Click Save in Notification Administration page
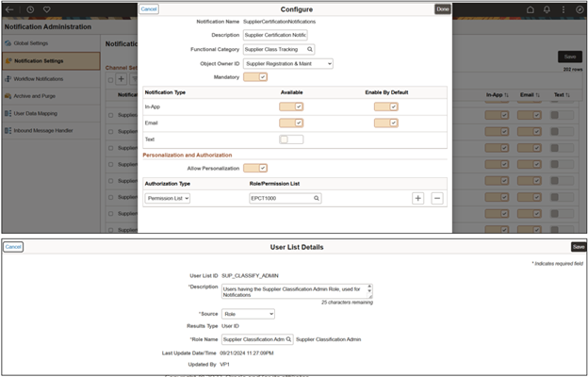The image size is (588, 377). pyautogui.click(x=570, y=57)
